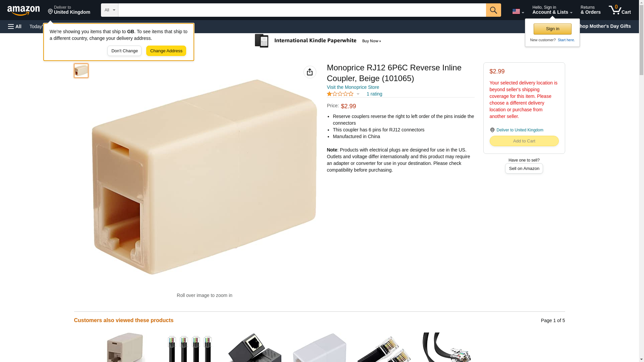Open Account & Lists dropdown
This screenshot has height=362, width=644.
tap(552, 10)
